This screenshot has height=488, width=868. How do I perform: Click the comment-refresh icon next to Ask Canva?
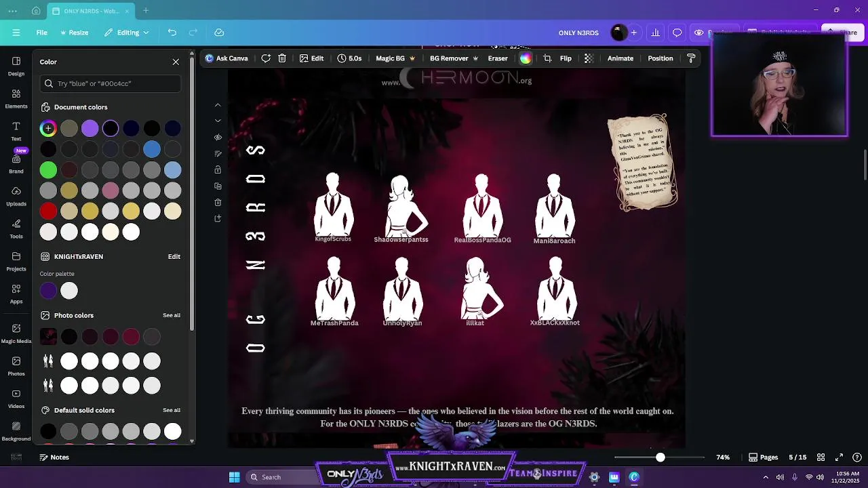point(266,58)
